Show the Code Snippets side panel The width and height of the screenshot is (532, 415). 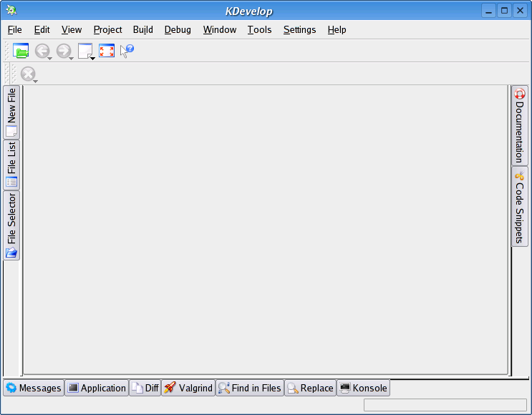pyautogui.click(x=520, y=207)
